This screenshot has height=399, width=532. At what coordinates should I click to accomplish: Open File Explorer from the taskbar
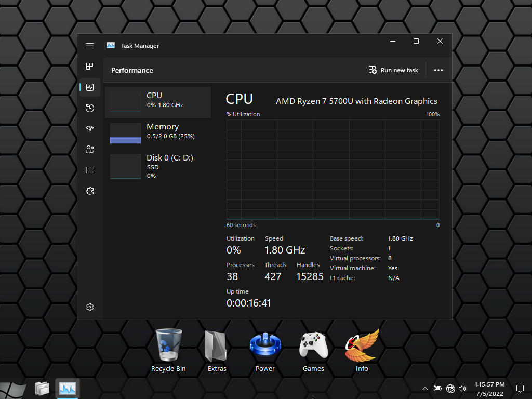42,389
